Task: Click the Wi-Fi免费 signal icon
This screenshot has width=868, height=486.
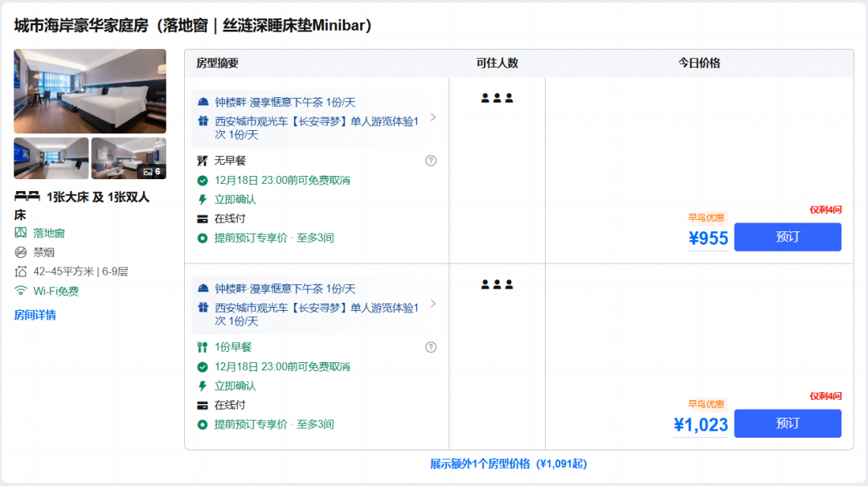Action: (x=20, y=291)
